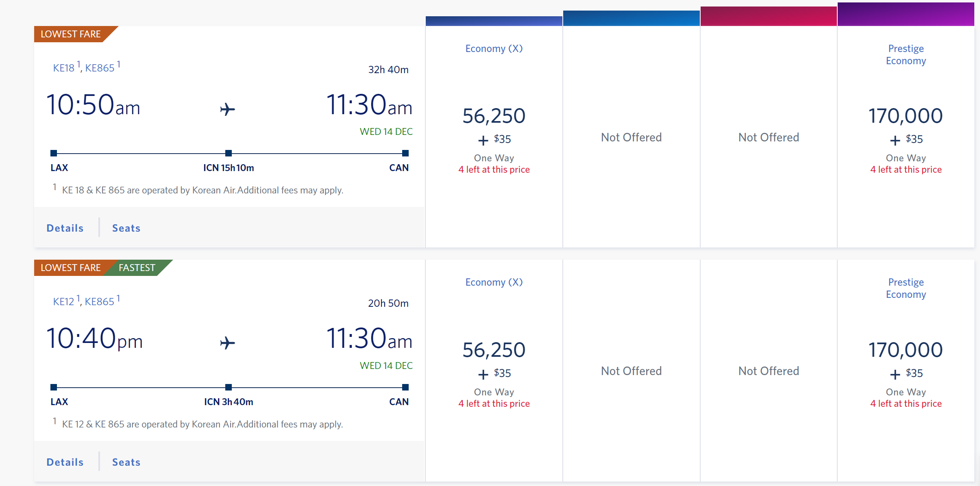Click plus sign under first 56,250 fare

coord(483,140)
